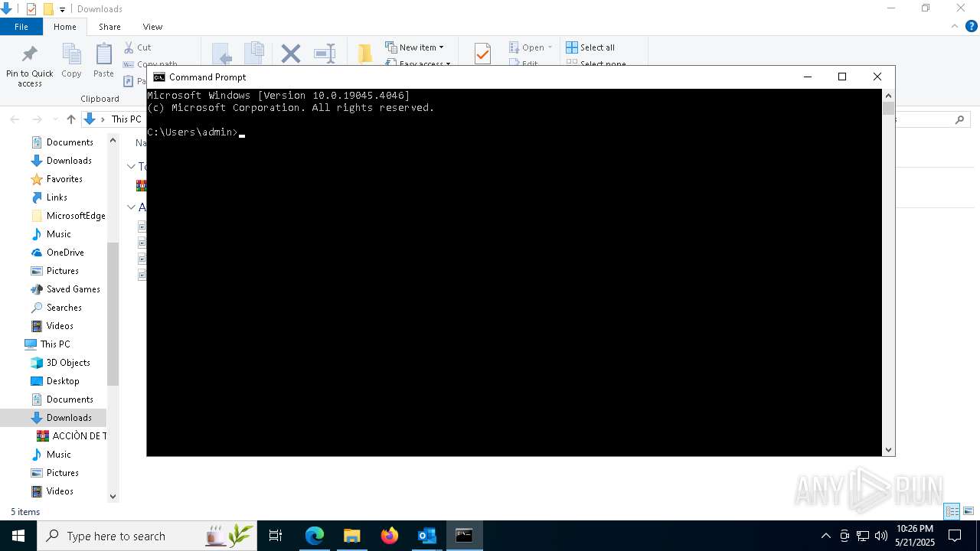
Task: Launch Microsoft Edge from taskbar
Action: 315,536
